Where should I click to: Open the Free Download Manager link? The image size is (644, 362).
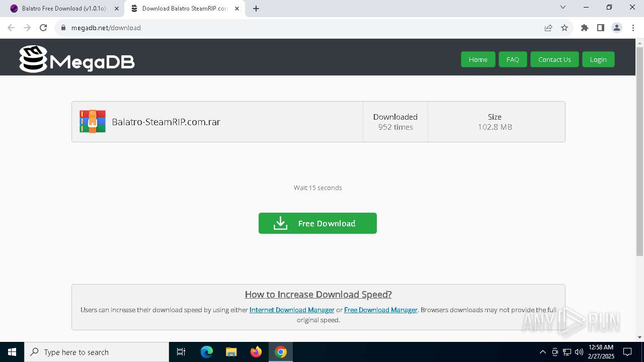pos(381,310)
